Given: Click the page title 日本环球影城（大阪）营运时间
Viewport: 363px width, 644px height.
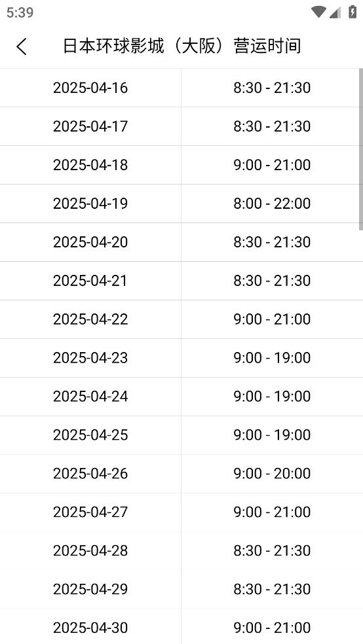Looking at the screenshot, I should click(181, 46).
